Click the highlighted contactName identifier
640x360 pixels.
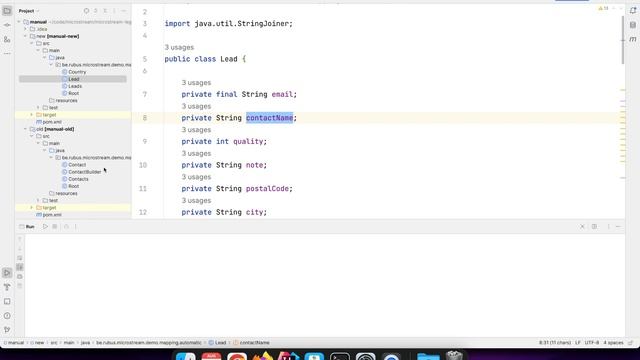269,118
